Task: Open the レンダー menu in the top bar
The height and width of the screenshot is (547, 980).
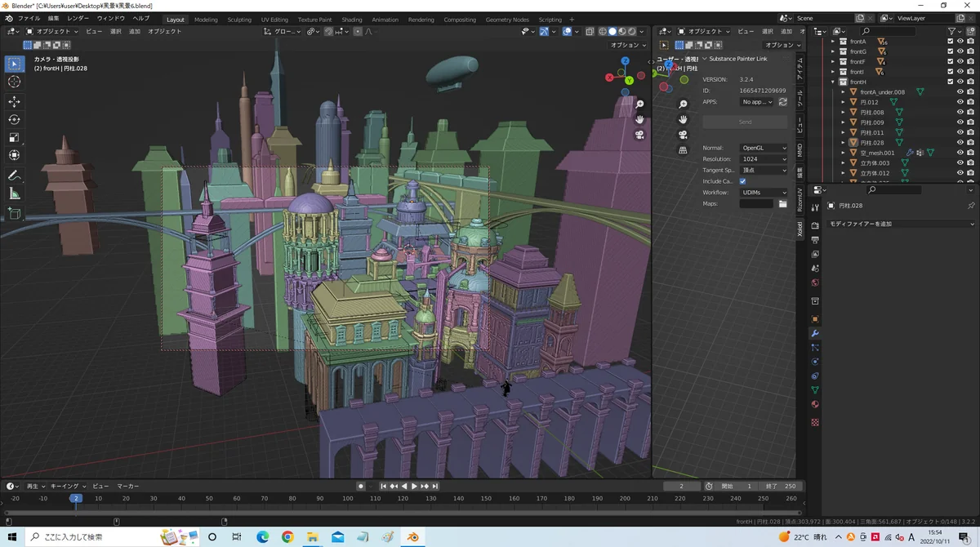Action: click(78, 18)
